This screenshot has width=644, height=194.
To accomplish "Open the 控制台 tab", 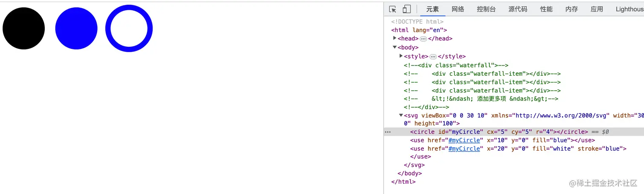I will [486, 9].
